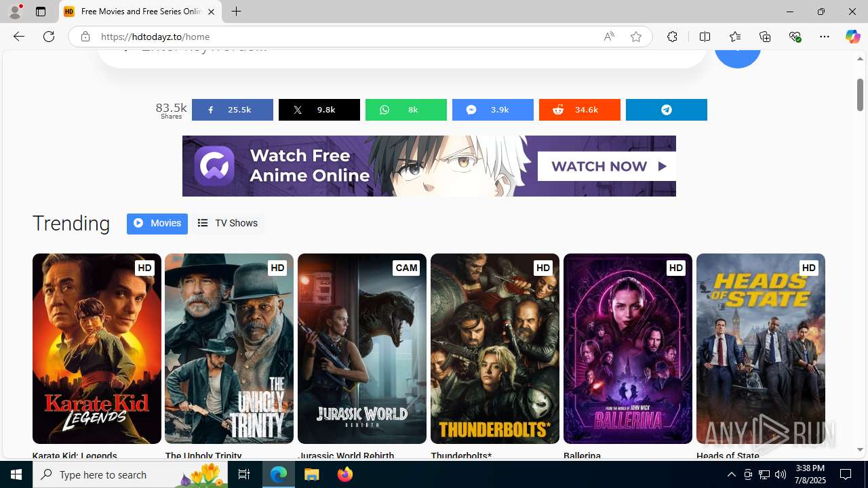Share on Telegram button
868x488 pixels.
click(667, 110)
